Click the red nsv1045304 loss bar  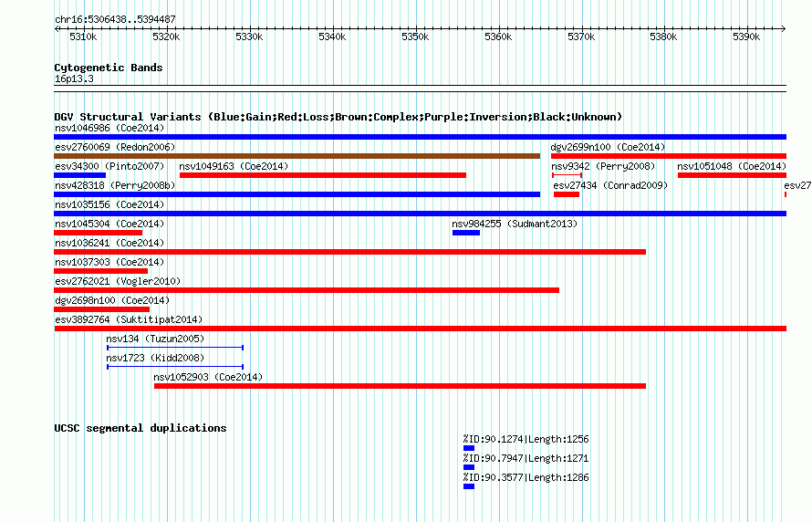(x=98, y=233)
